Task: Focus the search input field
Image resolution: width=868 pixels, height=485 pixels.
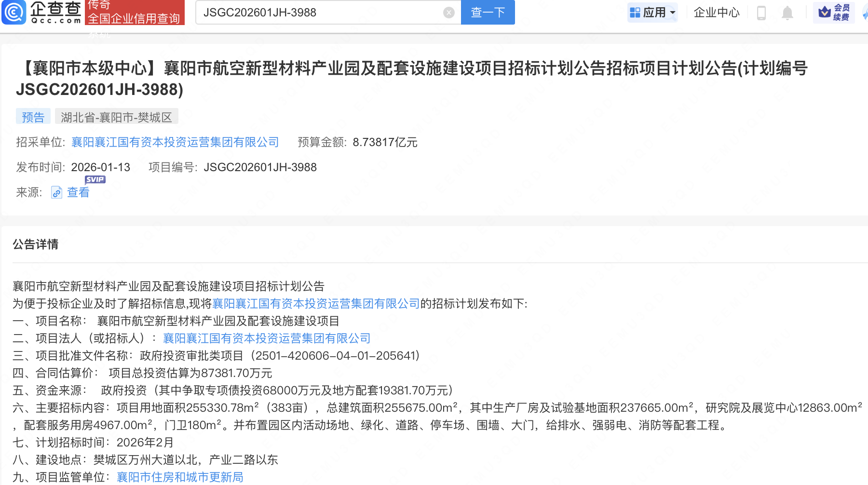Action: pyautogui.click(x=318, y=13)
